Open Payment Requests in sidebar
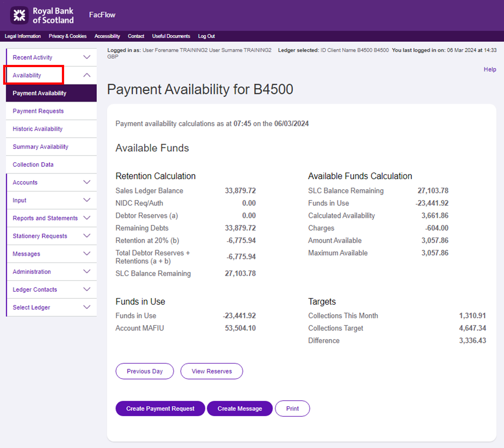 (38, 111)
